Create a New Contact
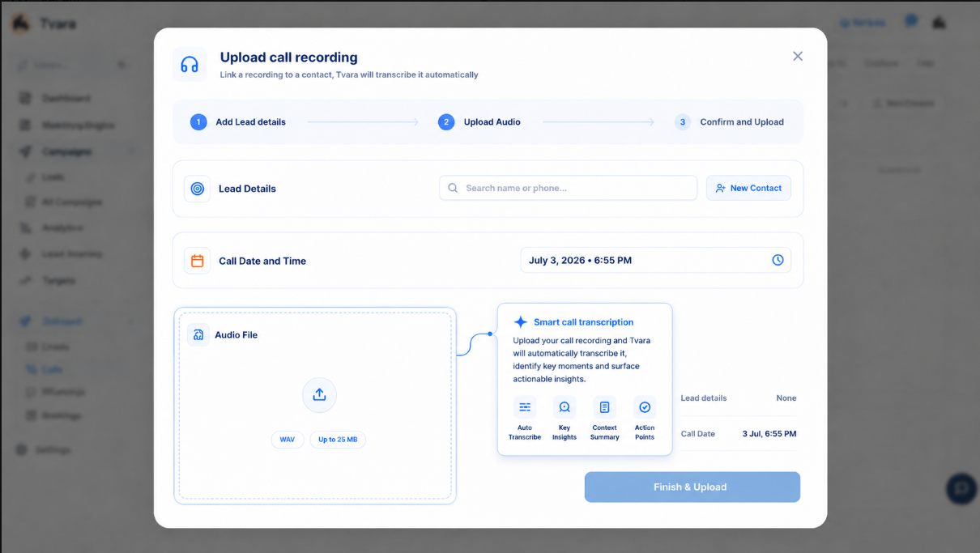 [x=748, y=188]
